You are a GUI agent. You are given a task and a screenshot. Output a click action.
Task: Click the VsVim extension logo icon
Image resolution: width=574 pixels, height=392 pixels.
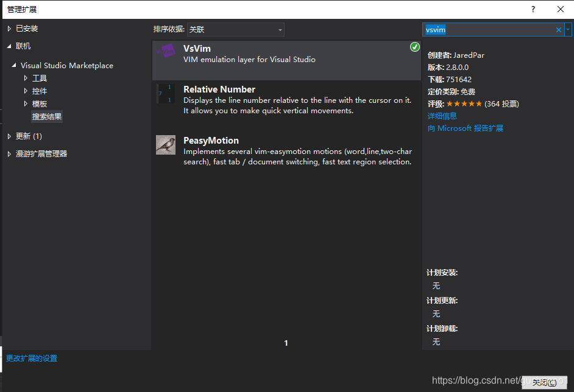pos(166,52)
